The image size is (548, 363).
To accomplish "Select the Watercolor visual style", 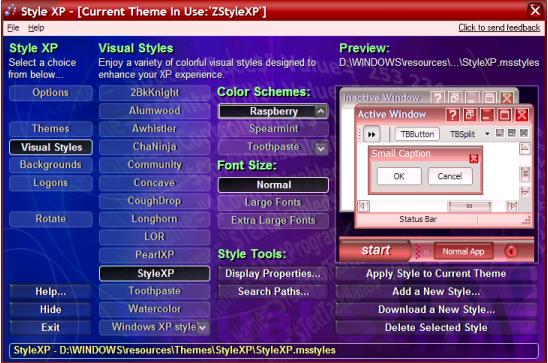I will [154, 309].
